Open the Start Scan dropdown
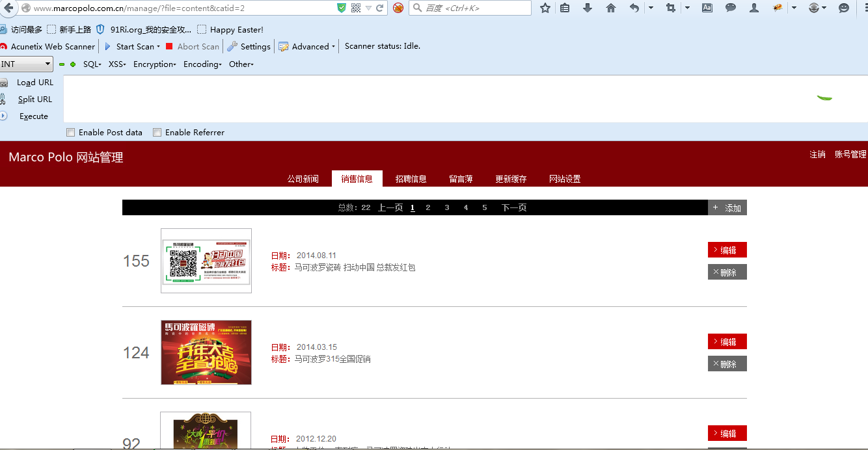This screenshot has height=450, width=868. point(158,47)
